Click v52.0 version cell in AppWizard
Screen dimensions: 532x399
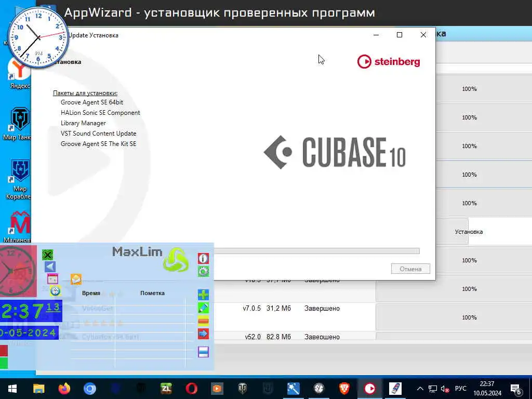pos(253,337)
